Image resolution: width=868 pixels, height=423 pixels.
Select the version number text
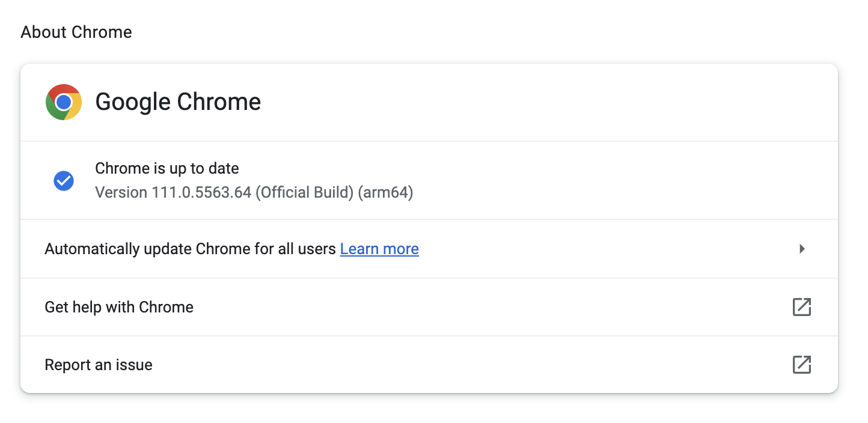(x=254, y=192)
